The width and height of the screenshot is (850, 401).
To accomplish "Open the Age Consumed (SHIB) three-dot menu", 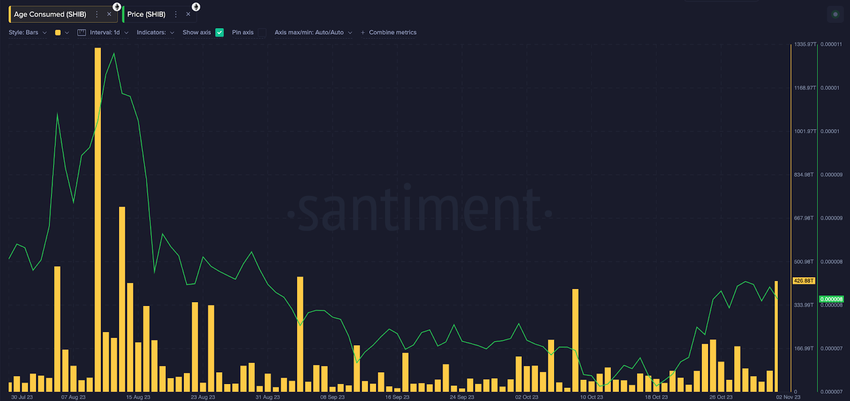I will (x=96, y=14).
